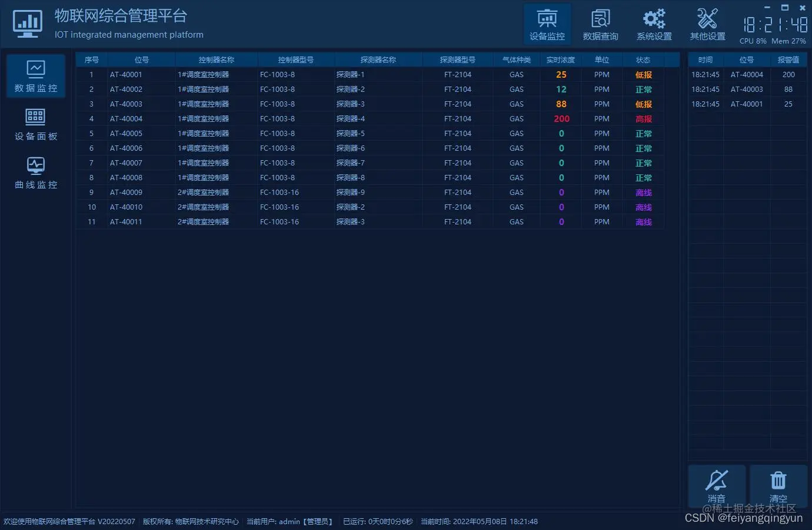Click the 高报 status cell

click(644, 119)
